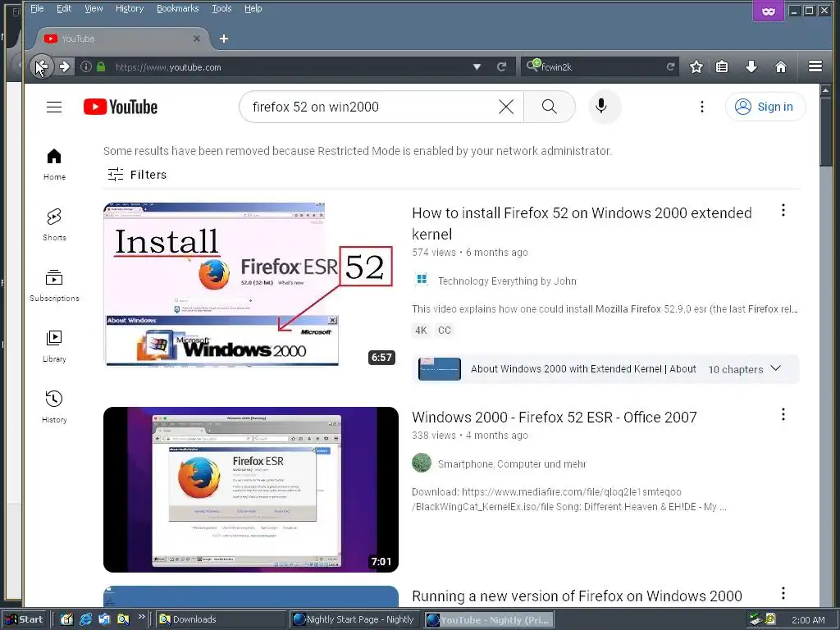Open the Edit menu
Screen dimensions: 840x630
click(64, 8)
